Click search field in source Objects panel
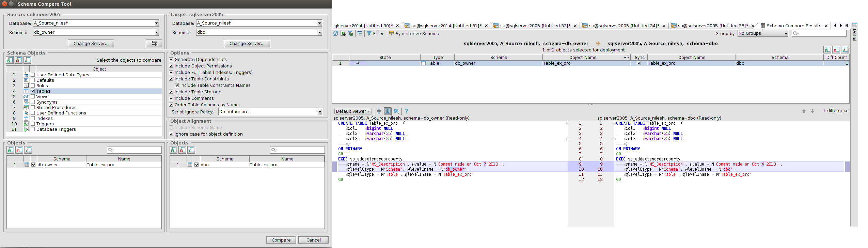The width and height of the screenshot is (868, 248). point(134,150)
